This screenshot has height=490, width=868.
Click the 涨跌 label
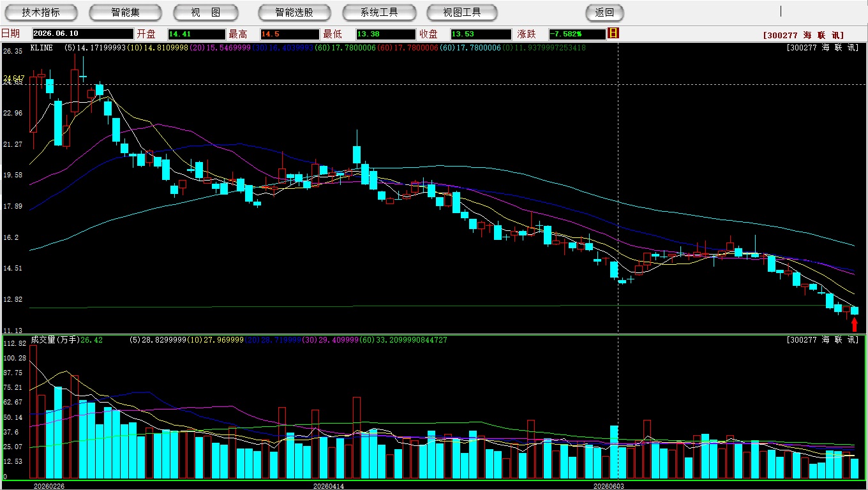point(527,34)
